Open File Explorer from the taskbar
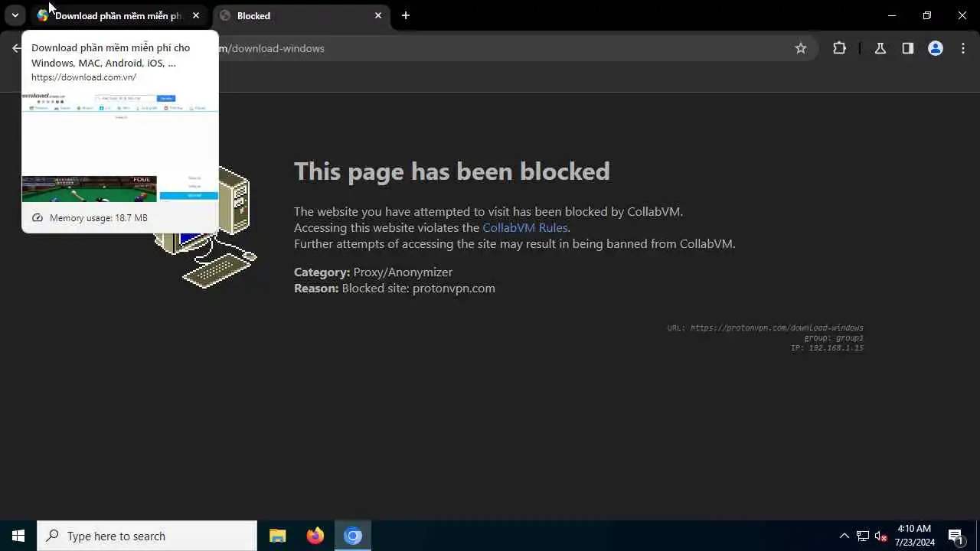This screenshot has width=980, height=551. click(x=277, y=536)
